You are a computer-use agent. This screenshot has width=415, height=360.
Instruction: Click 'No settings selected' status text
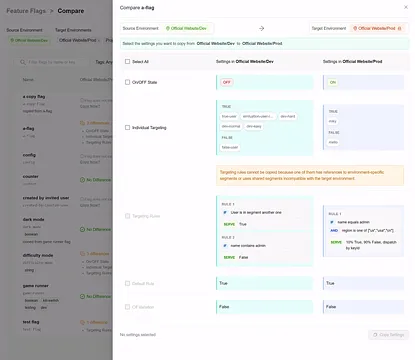click(x=138, y=334)
